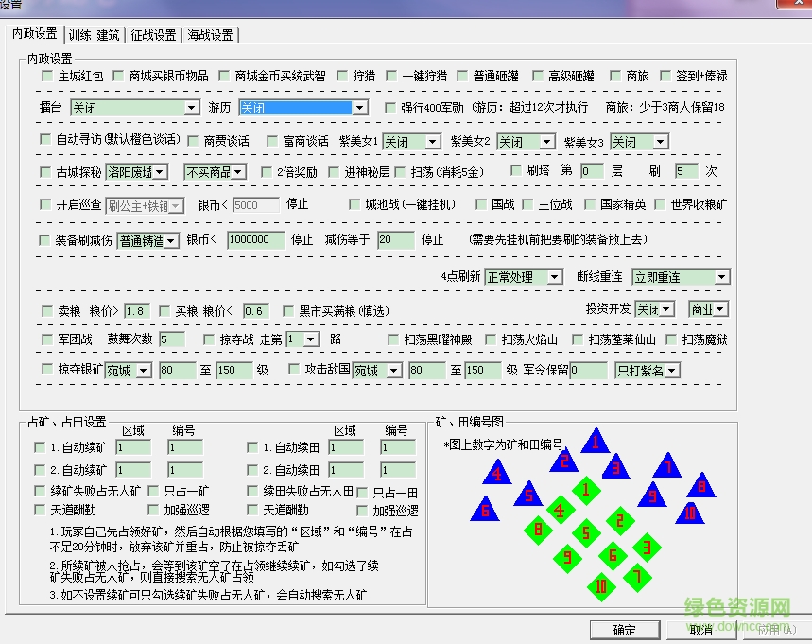812x644 pixels.
Task: Switch to the 征战设置 tab
Action: (152, 35)
